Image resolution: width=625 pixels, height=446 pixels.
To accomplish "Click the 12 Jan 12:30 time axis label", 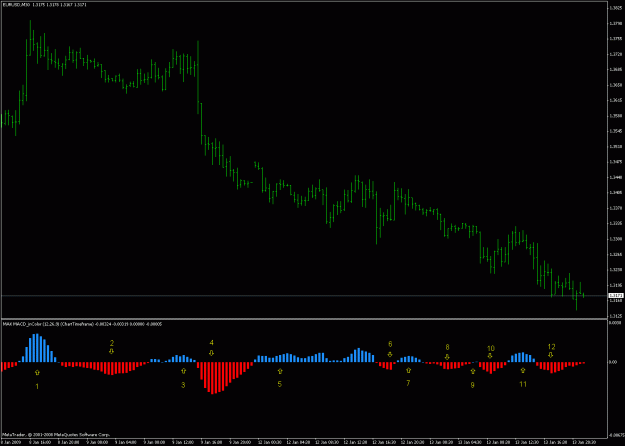I will click(x=354, y=442).
